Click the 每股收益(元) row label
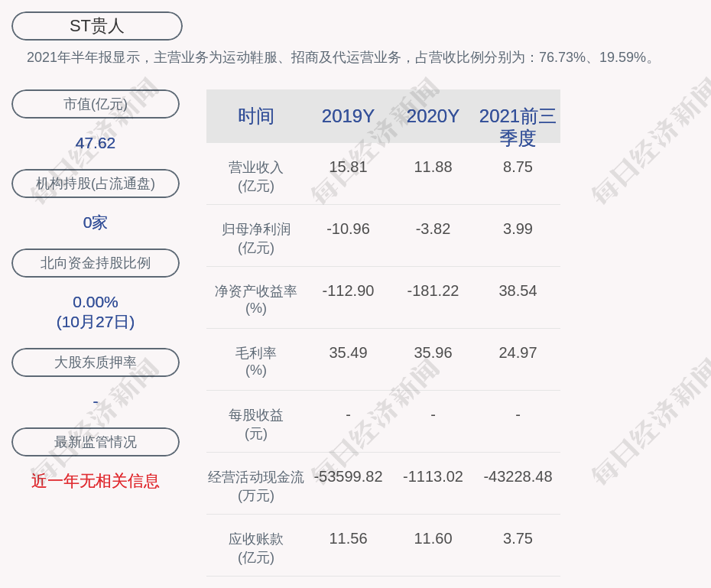This screenshot has width=711, height=588. (256, 424)
